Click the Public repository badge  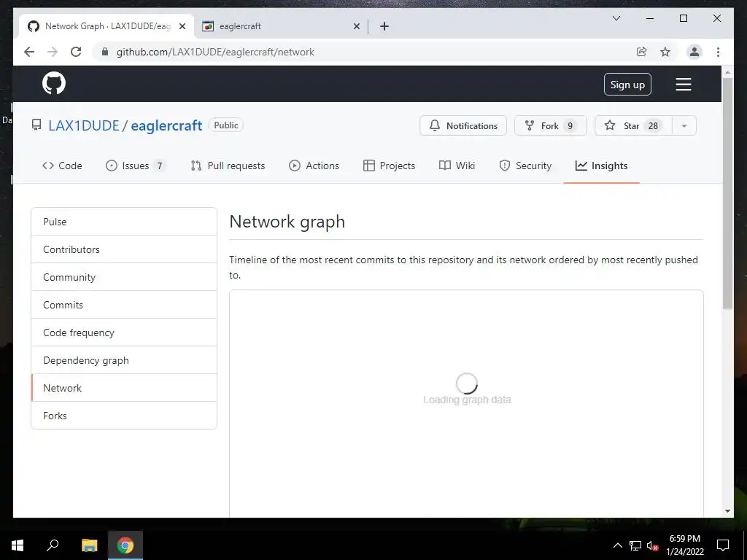(x=226, y=125)
